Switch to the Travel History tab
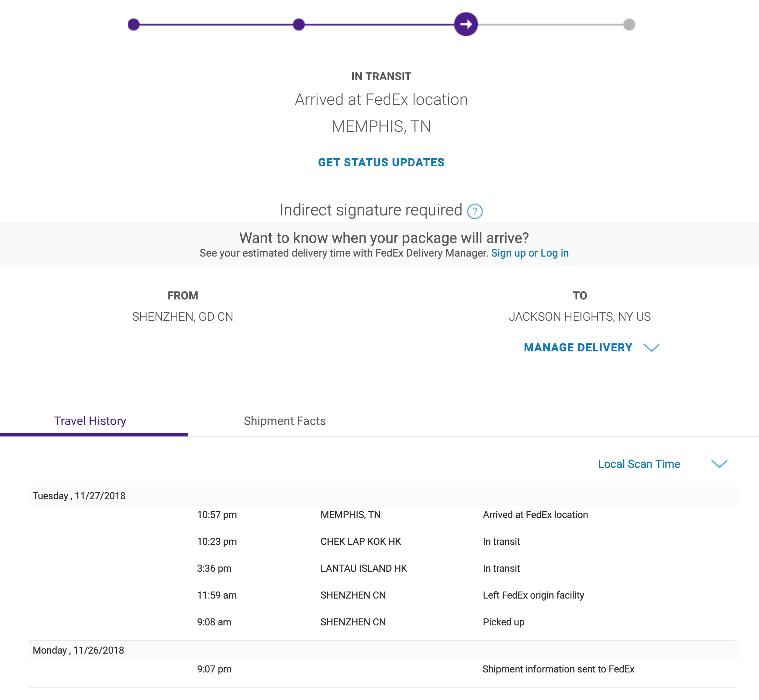759x700 pixels. pyautogui.click(x=90, y=421)
